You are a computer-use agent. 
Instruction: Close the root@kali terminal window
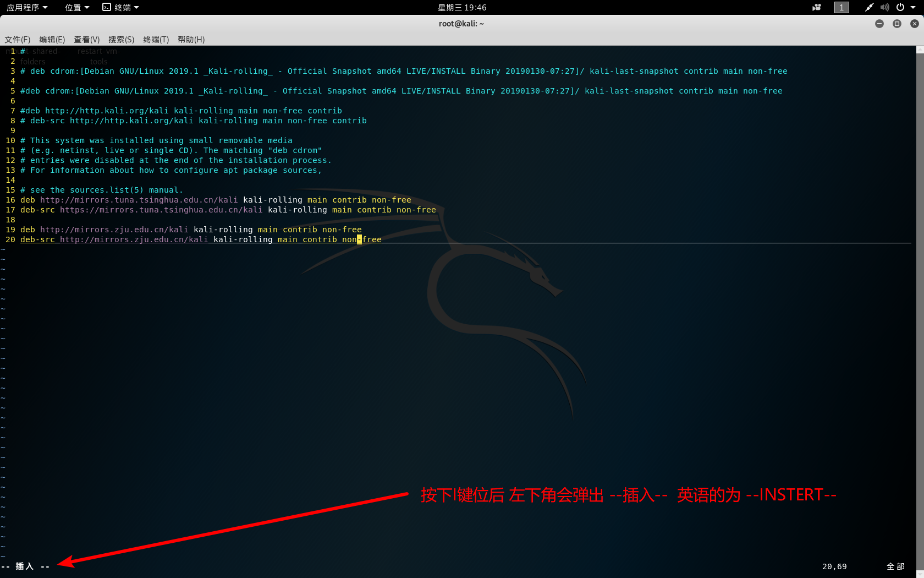coord(915,24)
